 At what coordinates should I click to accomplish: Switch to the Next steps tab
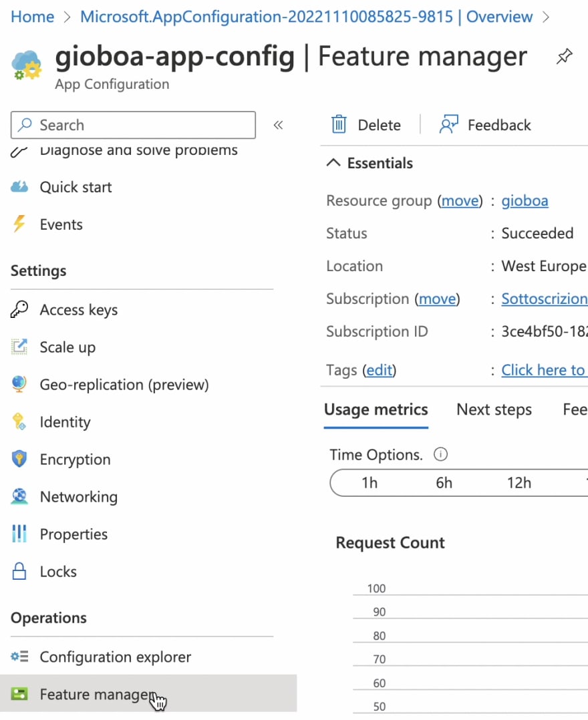(x=494, y=409)
